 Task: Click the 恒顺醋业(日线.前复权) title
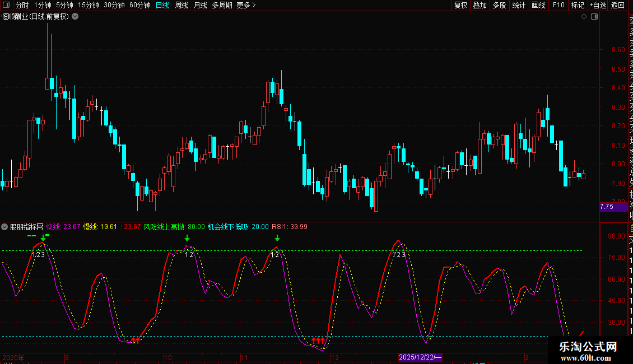35,17
